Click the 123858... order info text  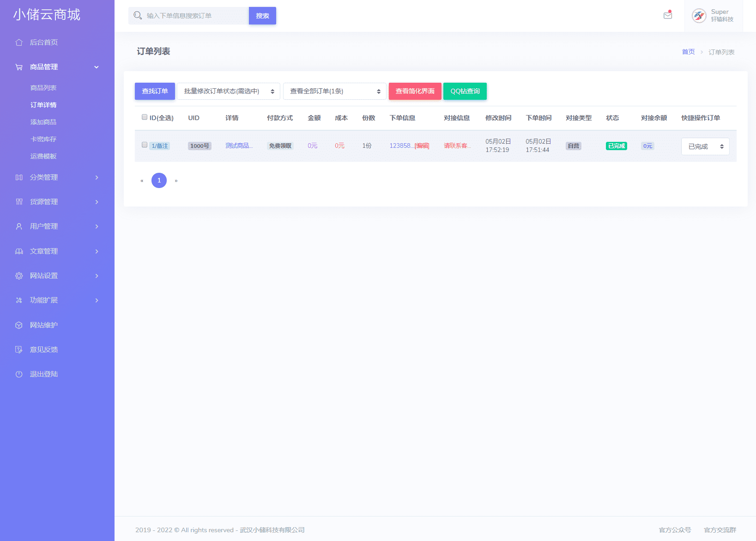402,146
